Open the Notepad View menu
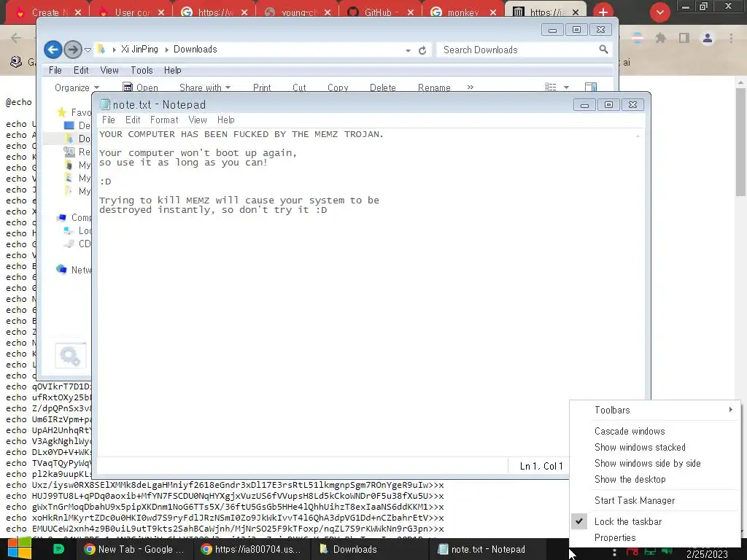Viewport: 747px width, 560px height. click(x=197, y=120)
